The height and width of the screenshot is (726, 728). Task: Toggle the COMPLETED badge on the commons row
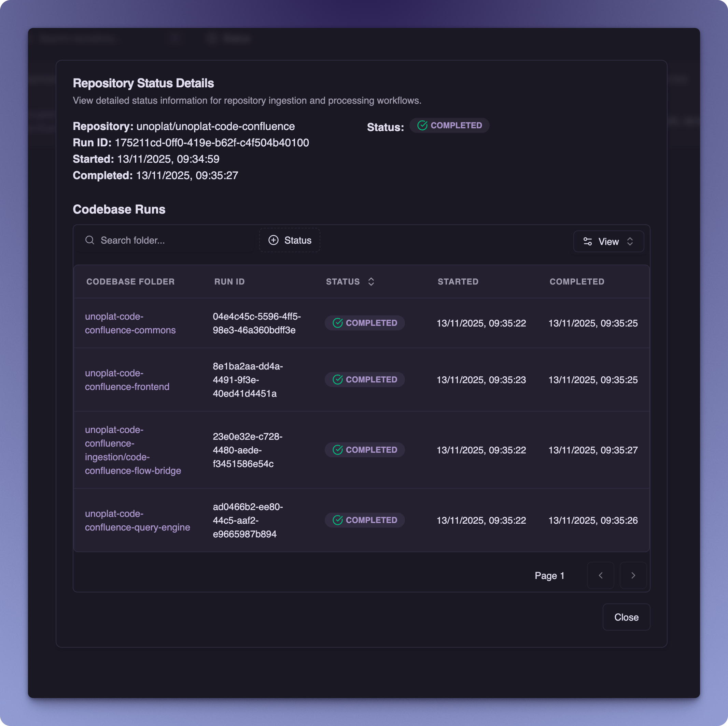coord(364,323)
